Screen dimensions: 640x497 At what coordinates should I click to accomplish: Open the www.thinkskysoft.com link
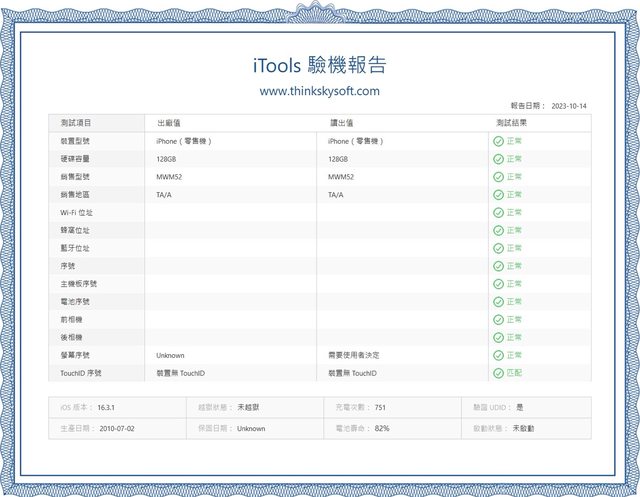click(320, 91)
